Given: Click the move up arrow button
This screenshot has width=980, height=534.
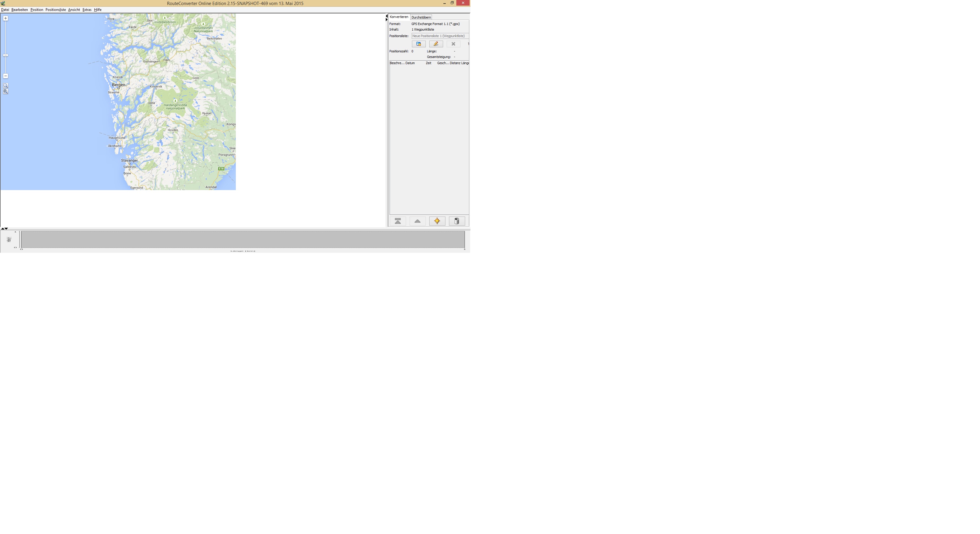Looking at the screenshot, I should click(417, 221).
